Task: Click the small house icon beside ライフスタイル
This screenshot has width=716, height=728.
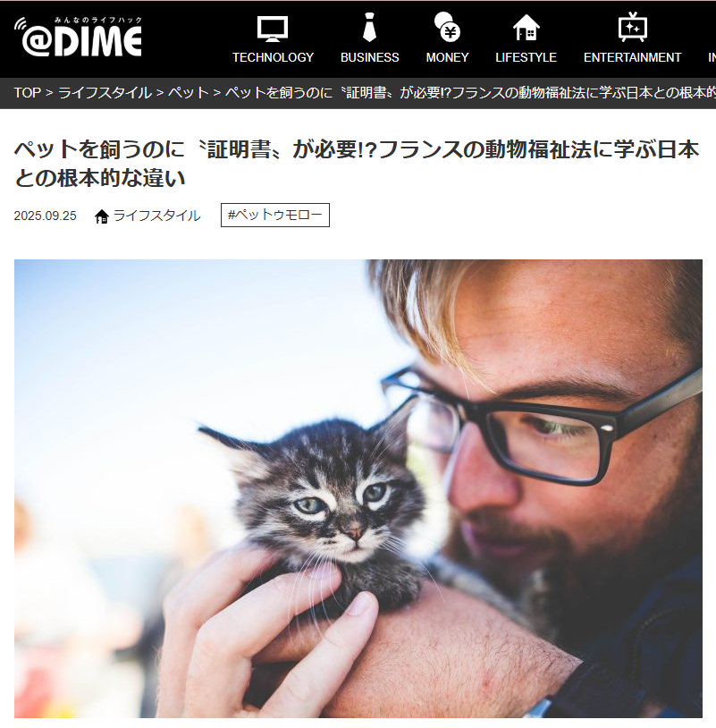Action: click(x=102, y=216)
